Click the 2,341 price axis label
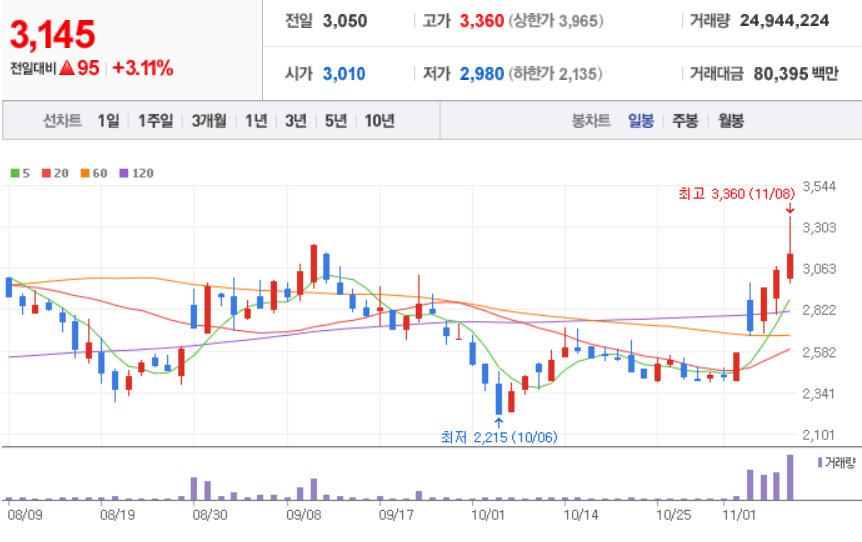This screenshot has height=542, width=862. 819,394
